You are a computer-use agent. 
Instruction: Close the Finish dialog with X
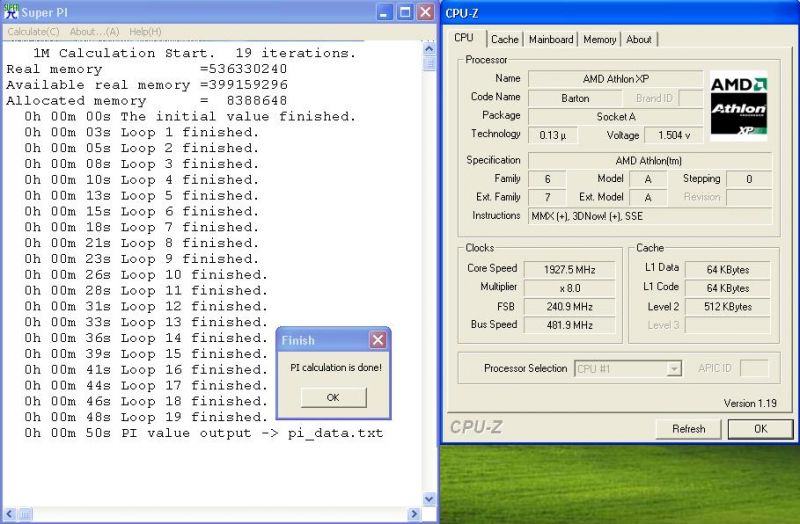pyautogui.click(x=378, y=340)
